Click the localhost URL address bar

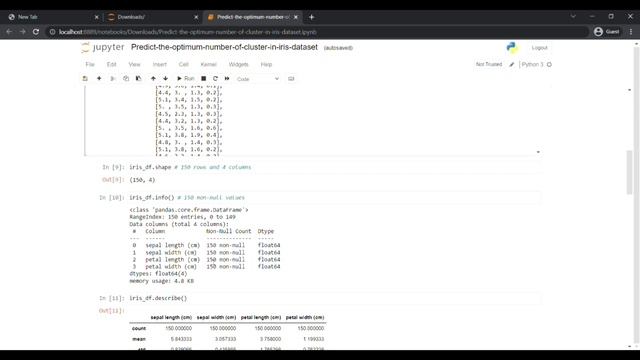point(318,32)
